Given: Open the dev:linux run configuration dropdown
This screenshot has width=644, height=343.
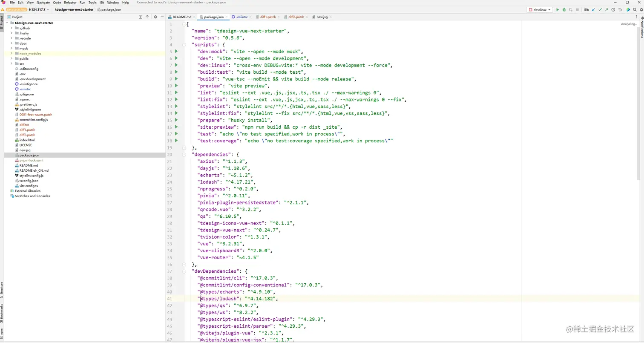Looking at the screenshot, I should pos(539,9).
